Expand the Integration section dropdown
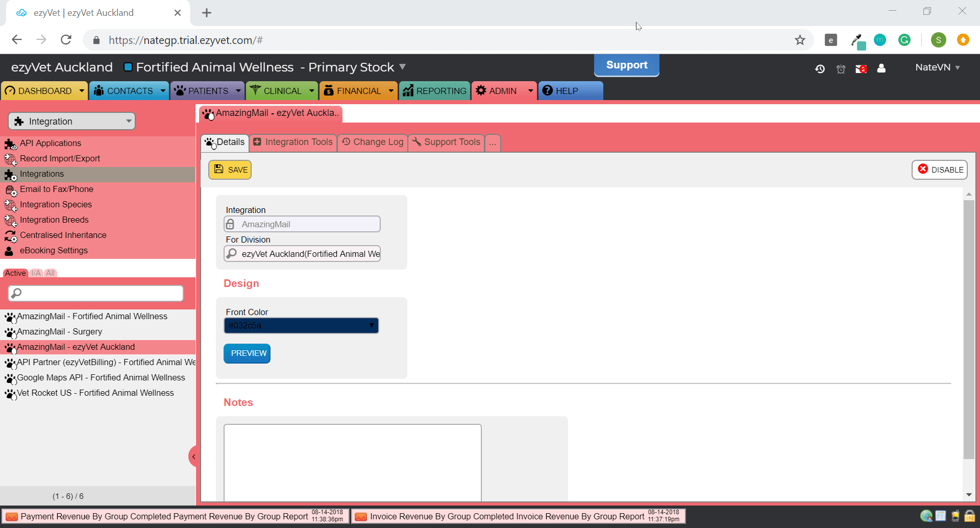980x528 pixels. click(x=71, y=121)
